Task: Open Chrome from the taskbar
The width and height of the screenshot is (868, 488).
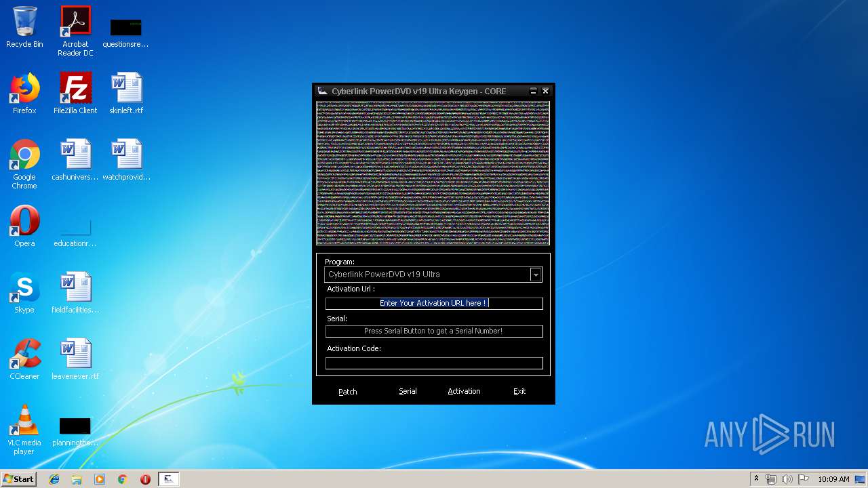Action: [122, 479]
